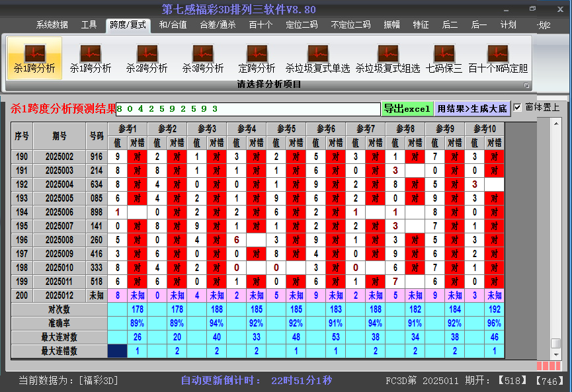The height and width of the screenshot is (392, 572).
Task: Click the 序号 column header
Action: click(x=22, y=136)
